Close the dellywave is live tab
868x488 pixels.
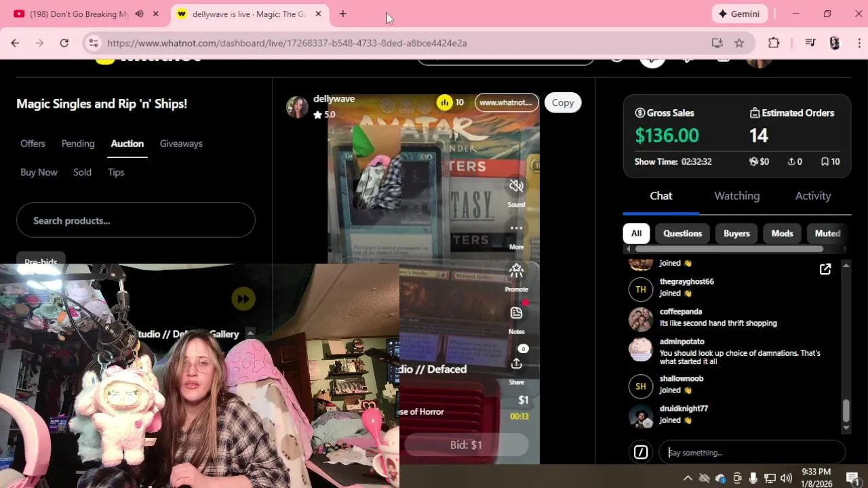pos(318,14)
